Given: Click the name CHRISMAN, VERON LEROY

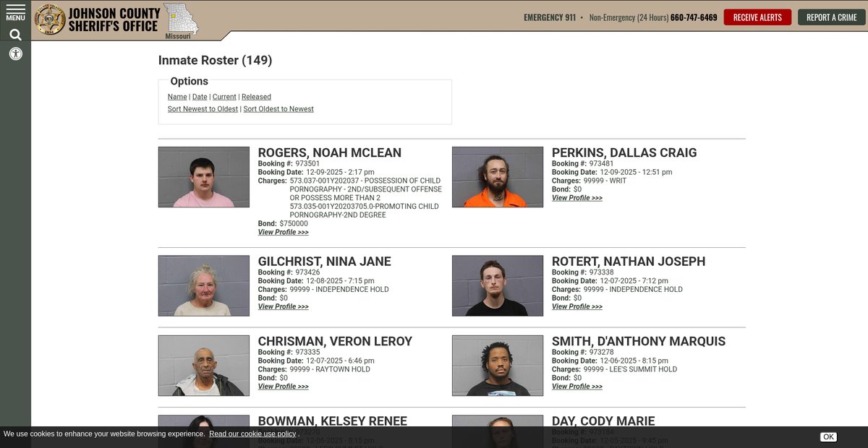Looking at the screenshot, I should click(335, 341).
